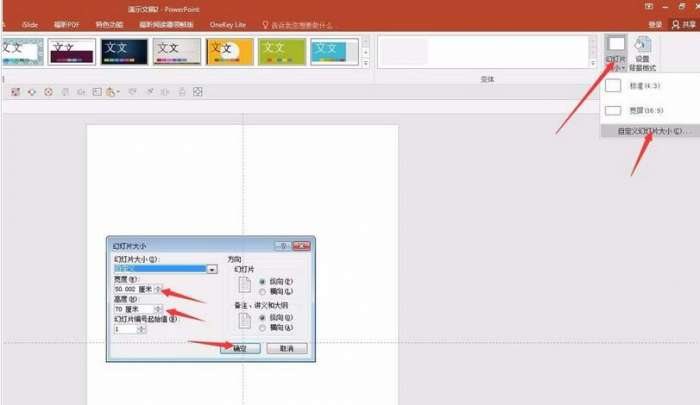Expand the theme gallery more arrow
700x405 pixels.
[366, 63]
